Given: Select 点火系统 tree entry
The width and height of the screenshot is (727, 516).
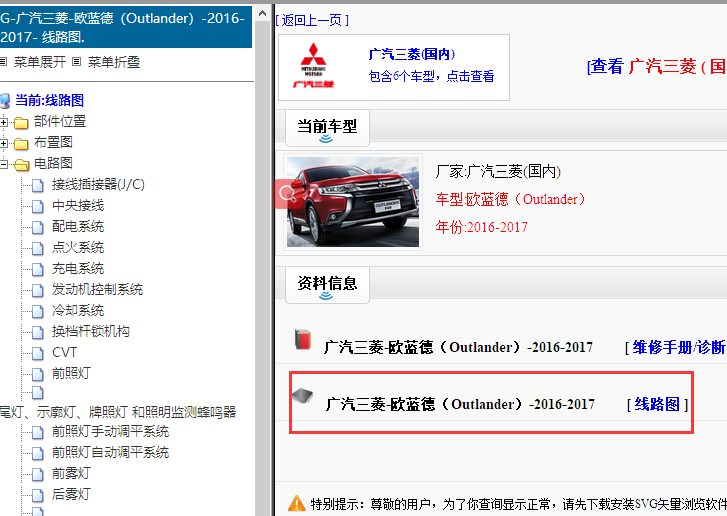Looking at the screenshot, I should [x=78, y=247].
